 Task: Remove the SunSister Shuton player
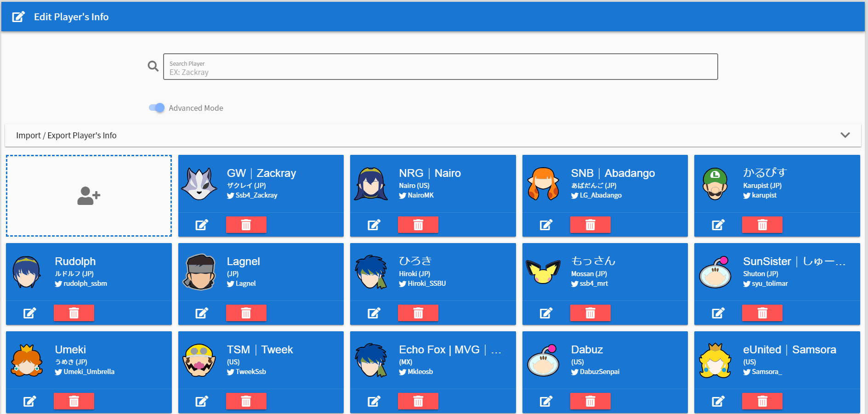(762, 313)
